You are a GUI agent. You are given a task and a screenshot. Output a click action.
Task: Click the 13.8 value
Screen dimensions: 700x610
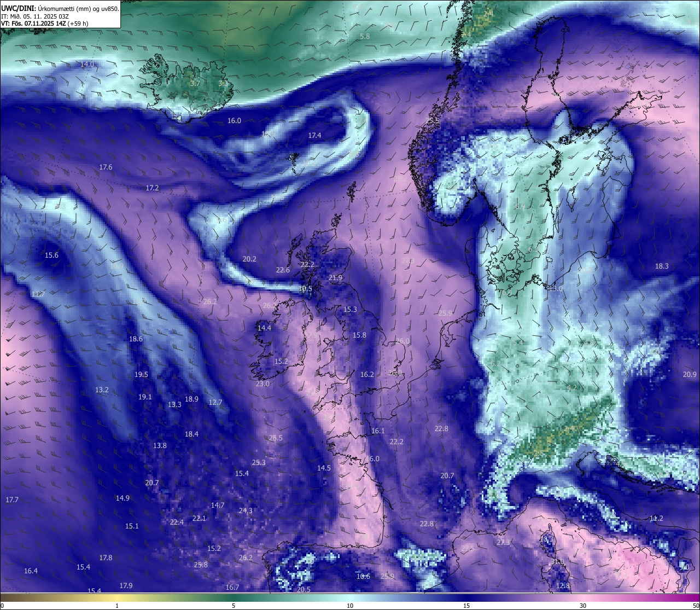click(160, 446)
